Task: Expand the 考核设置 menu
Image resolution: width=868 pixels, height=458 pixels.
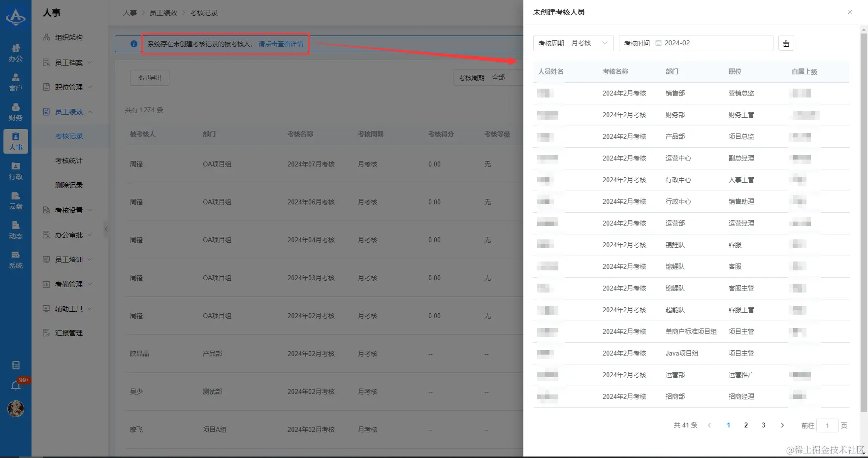Action: coord(69,210)
